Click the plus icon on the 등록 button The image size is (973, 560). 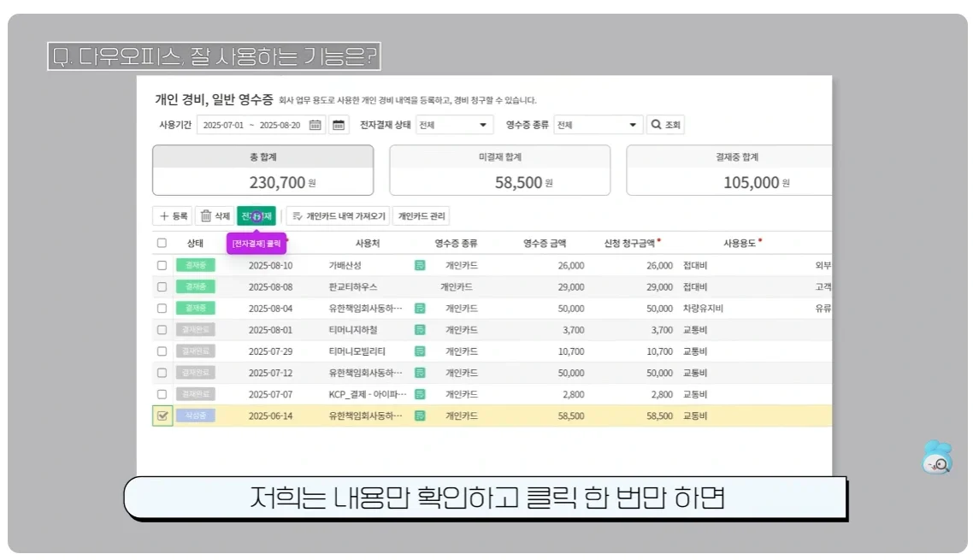(x=163, y=215)
